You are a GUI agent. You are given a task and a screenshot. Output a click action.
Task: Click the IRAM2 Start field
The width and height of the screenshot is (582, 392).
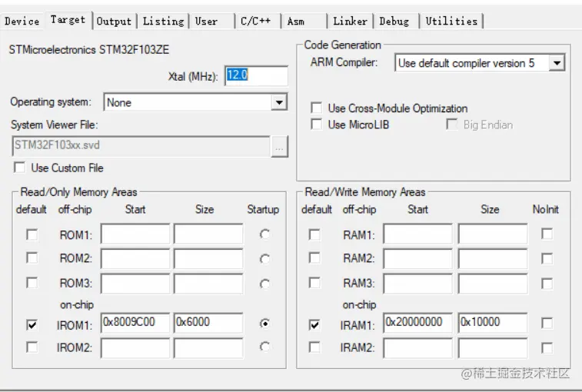[x=418, y=348]
